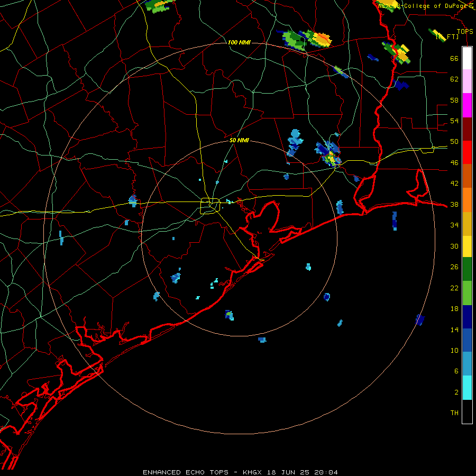This screenshot has width=476, height=476.
Task: Select the light pink legend swatch
Action: [467, 81]
